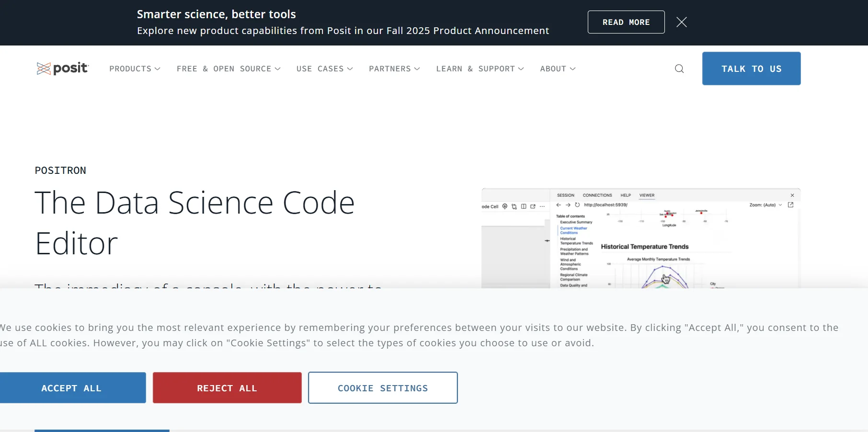868x432 pixels.
Task: Click the ellipsis icon next to Code Cell
Action: coord(542,206)
